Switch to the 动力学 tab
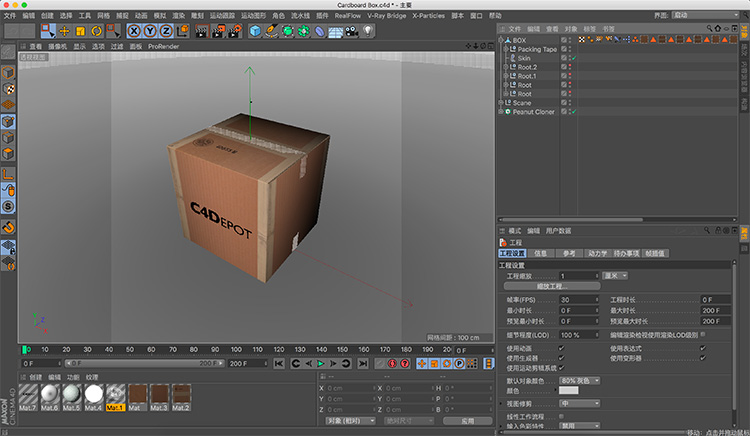The height and width of the screenshot is (436, 750). click(597, 253)
